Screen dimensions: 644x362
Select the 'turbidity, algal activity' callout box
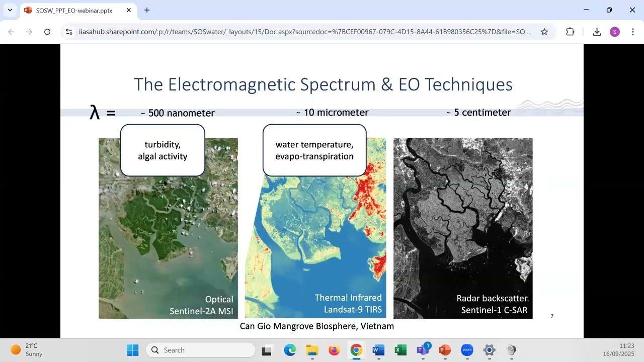click(x=163, y=150)
